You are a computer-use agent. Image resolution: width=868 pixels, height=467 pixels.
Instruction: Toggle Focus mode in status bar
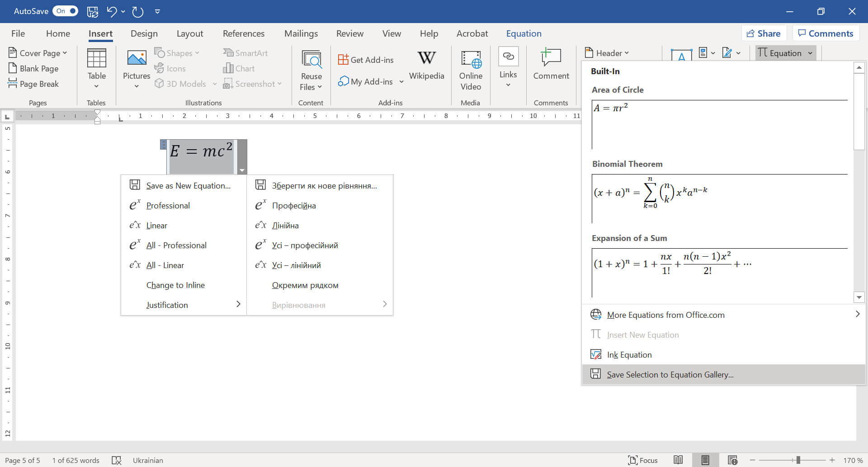[642, 460]
